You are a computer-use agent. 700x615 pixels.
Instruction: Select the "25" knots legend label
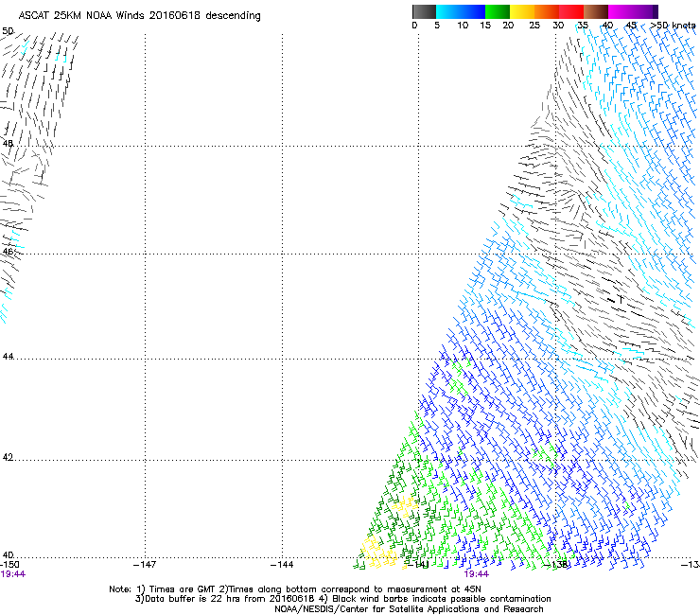pos(534,26)
